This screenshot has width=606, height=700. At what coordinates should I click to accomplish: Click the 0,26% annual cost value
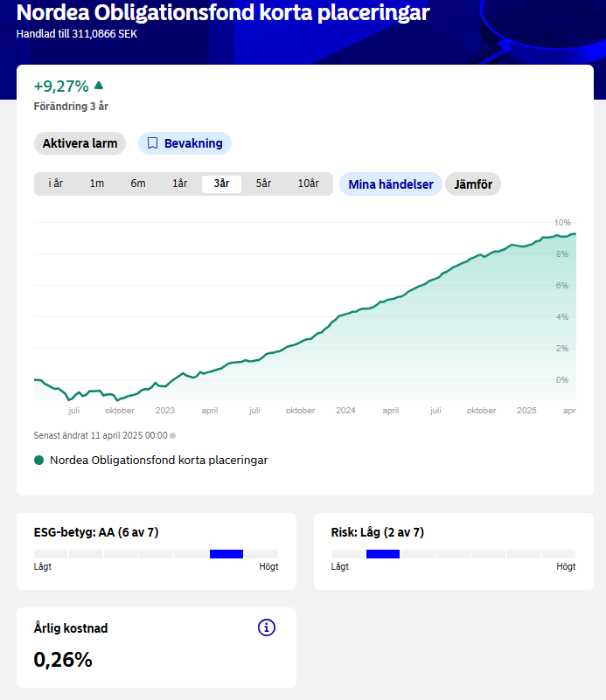(x=63, y=660)
